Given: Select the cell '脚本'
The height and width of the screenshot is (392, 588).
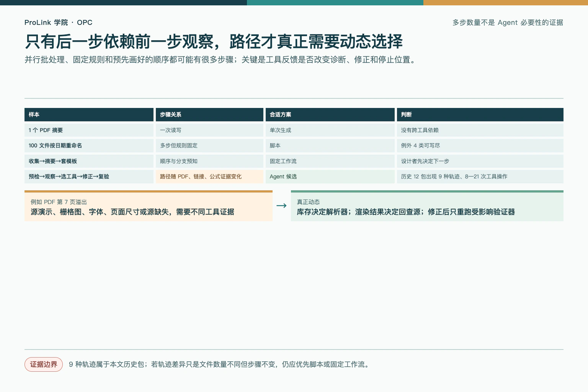Looking at the screenshot, I should pos(330,145).
